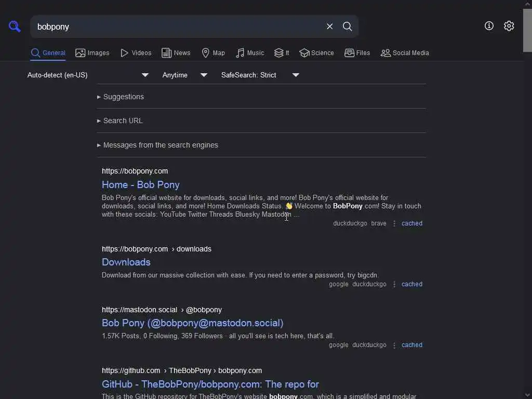Open the Auto-detect (en-US) language dropdown
Screen dimensions: 532x399
[x=88, y=75]
